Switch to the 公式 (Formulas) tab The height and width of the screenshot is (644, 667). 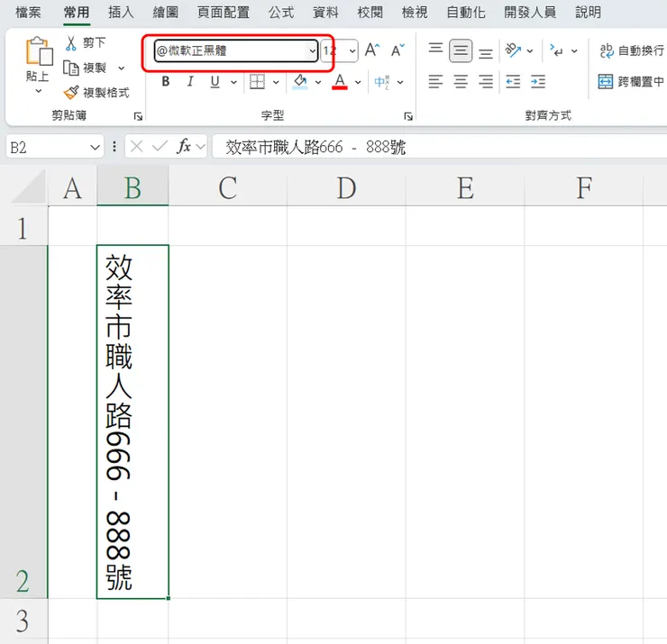coord(281,13)
